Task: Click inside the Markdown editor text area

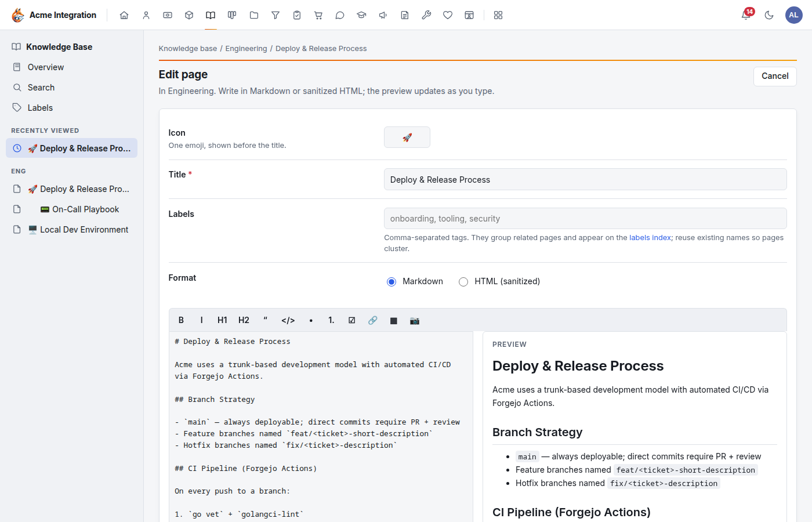Action: [x=321, y=426]
